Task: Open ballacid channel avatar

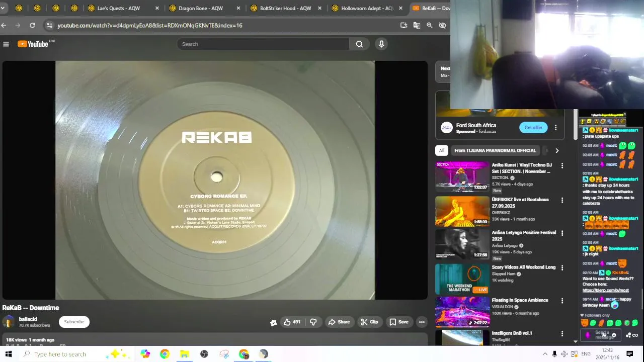Action: (9, 322)
